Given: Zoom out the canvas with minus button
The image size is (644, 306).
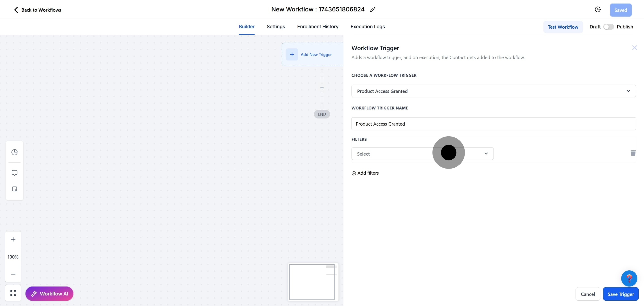Looking at the screenshot, I should (x=13, y=274).
